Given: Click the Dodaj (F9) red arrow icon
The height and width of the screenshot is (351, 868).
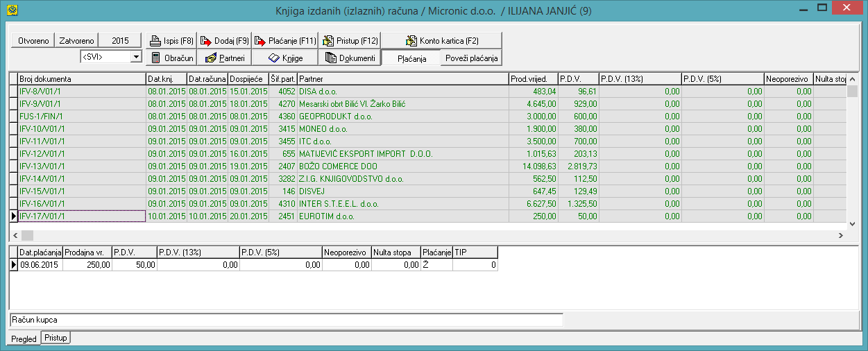Looking at the screenshot, I should point(207,41).
